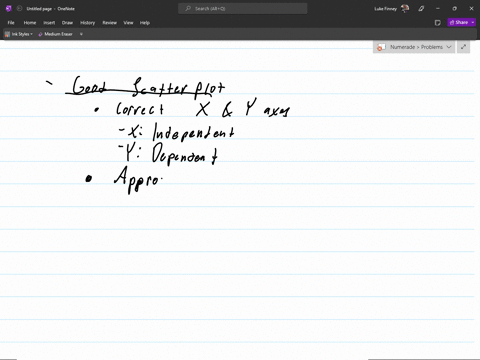The height and width of the screenshot is (360, 480).
Task: Expand the Numerade > Problems notebook dropdown
Action: pos(449,47)
